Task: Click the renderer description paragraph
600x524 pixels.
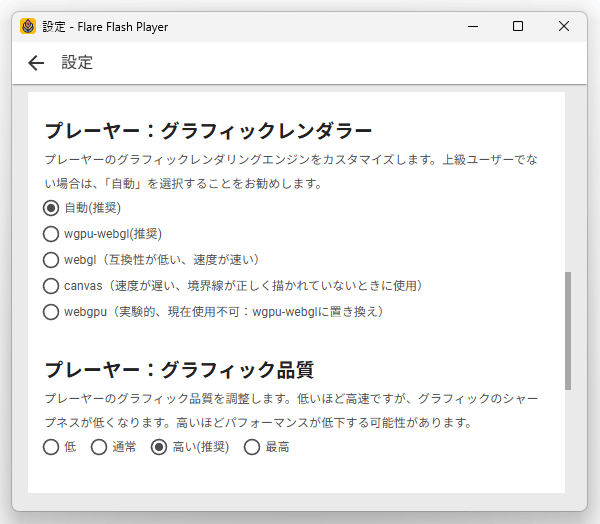Action: pyautogui.click(x=291, y=171)
